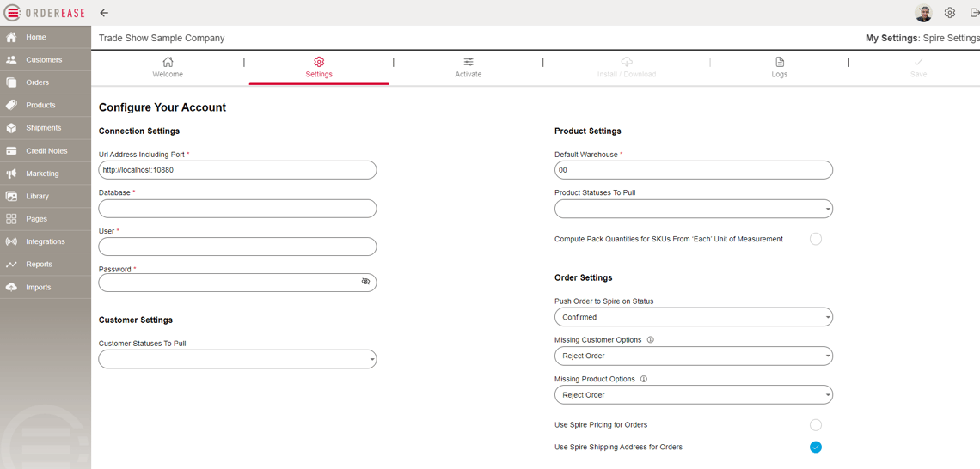Open Reports in the sidebar
This screenshot has width=980, height=469.
click(45, 265)
